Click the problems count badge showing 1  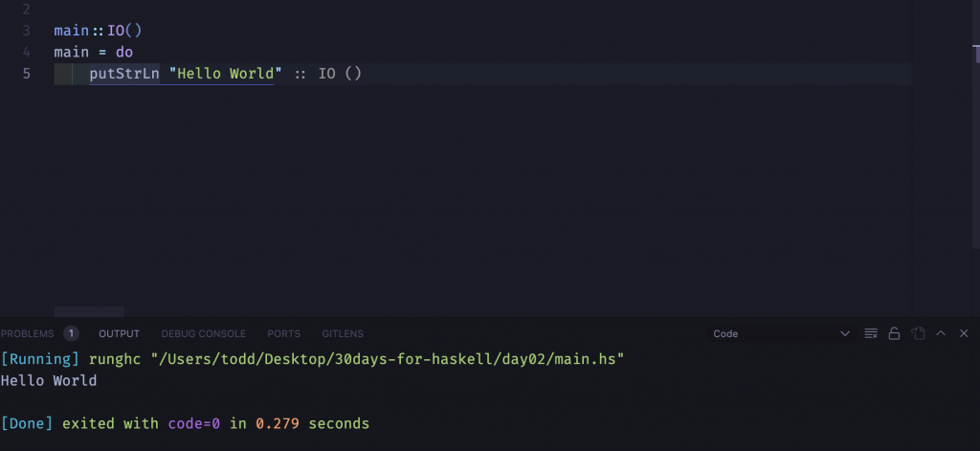pos(71,333)
